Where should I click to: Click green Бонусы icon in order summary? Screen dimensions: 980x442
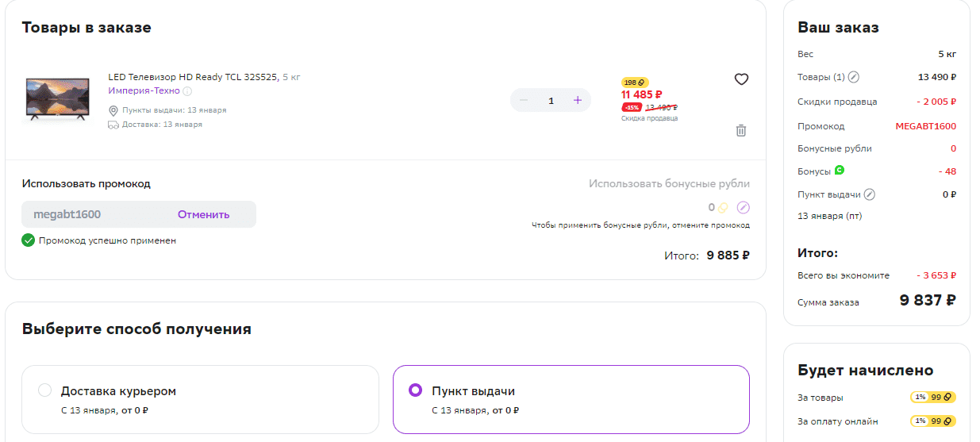point(840,170)
